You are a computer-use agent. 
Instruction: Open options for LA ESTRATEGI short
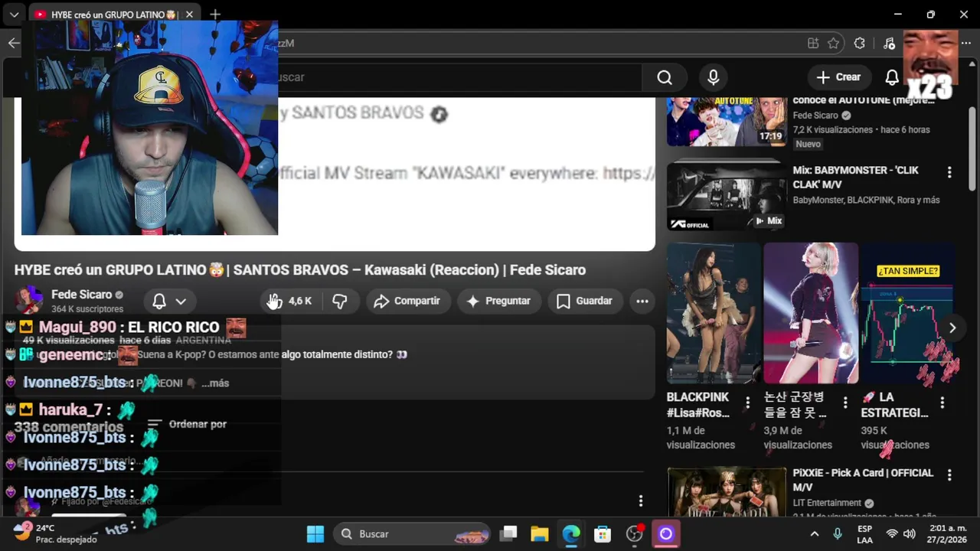pos(942,402)
